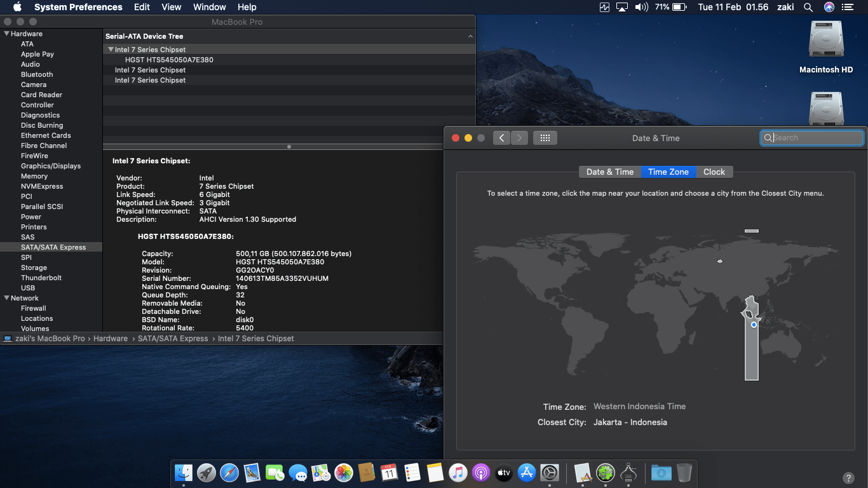Open App Store from the Dock
Image resolution: width=868 pixels, height=488 pixels.
(x=527, y=472)
